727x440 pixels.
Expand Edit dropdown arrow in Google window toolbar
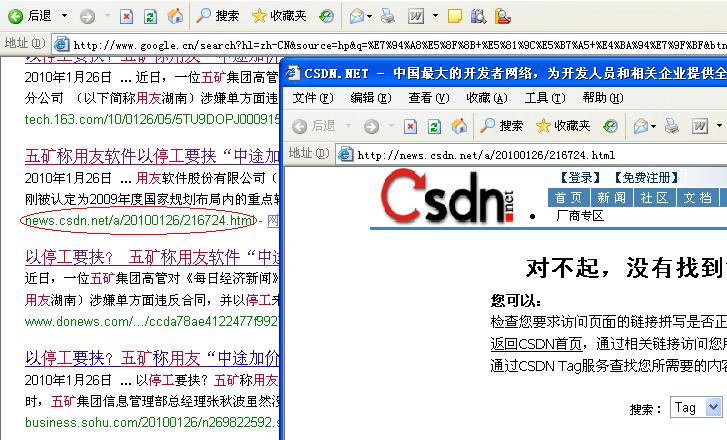[435, 16]
